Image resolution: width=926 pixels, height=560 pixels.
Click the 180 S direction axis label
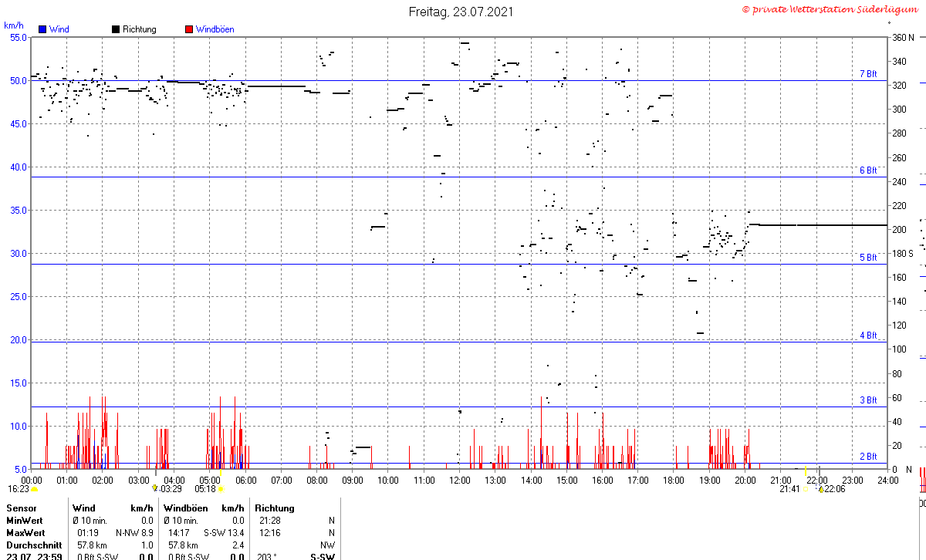[903, 254]
